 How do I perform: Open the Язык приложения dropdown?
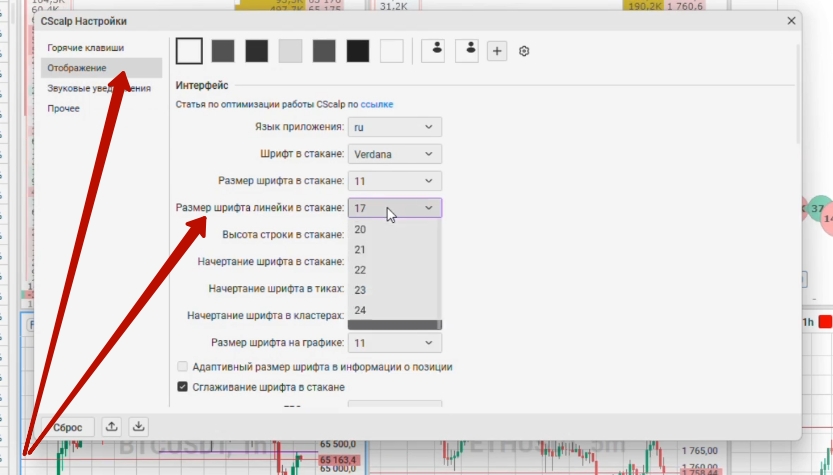point(395,127)
